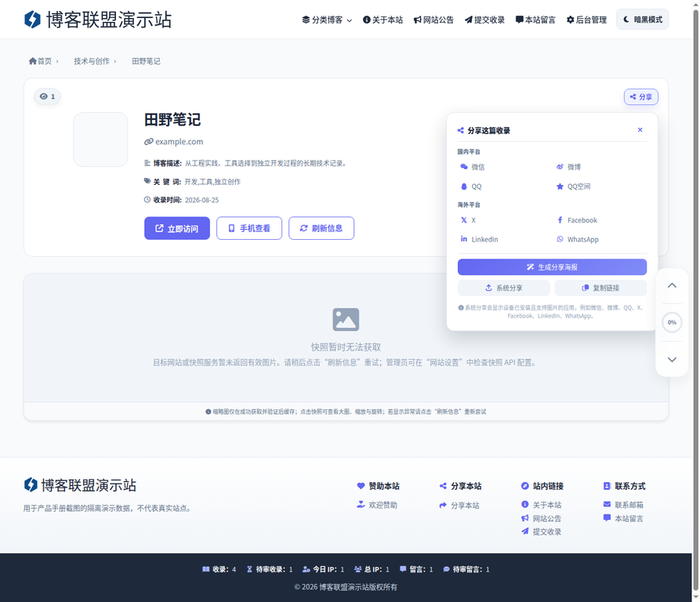
Task: Click the footer site logo icon
Action: 31,484
